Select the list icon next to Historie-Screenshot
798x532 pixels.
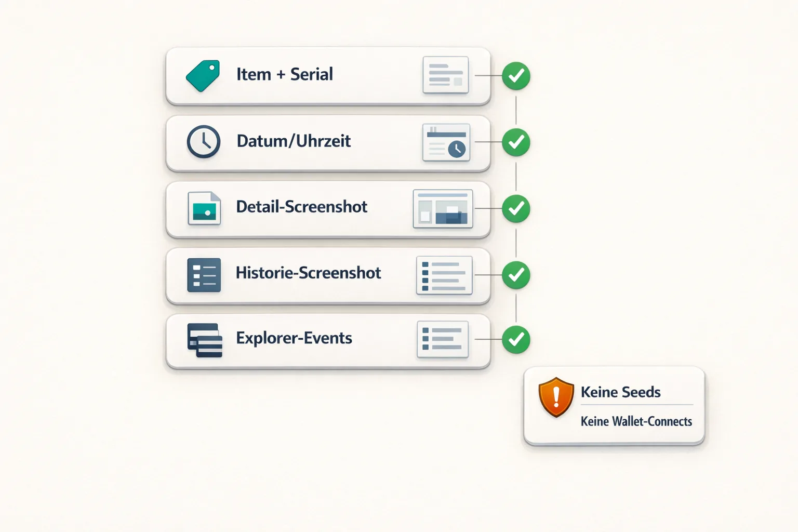[204, 274]
